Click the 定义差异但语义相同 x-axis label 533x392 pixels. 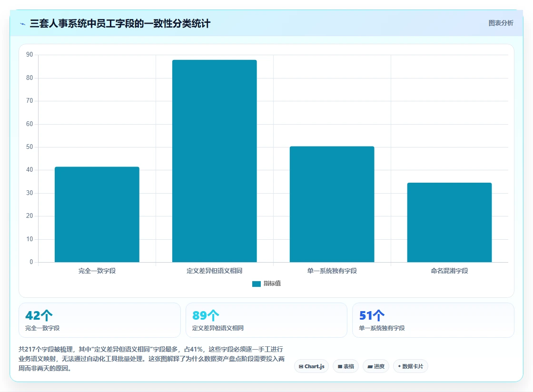pos(215,271)
